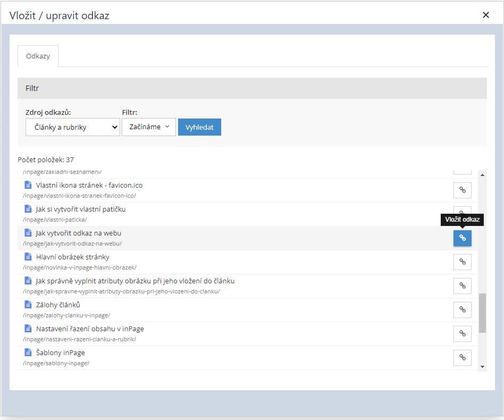Click document icon beside Zálohy článků
Screen dimensions: 504x420
(28, 305)
